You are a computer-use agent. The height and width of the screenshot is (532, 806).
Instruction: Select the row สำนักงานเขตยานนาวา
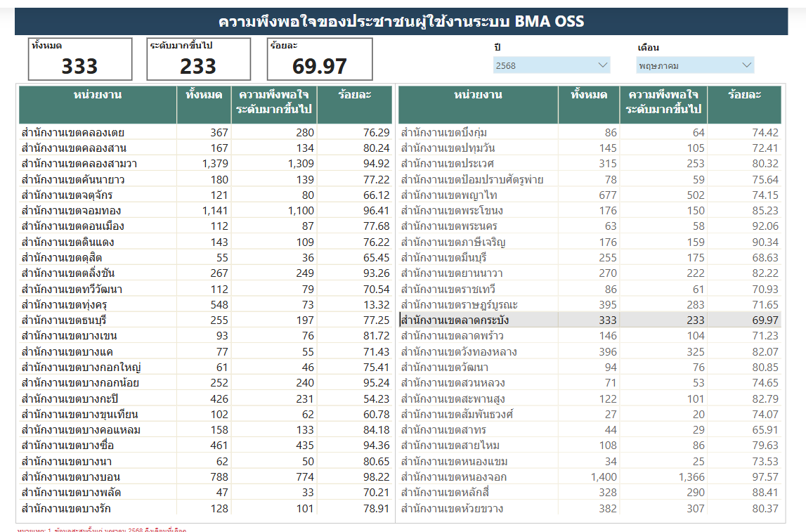590,273
